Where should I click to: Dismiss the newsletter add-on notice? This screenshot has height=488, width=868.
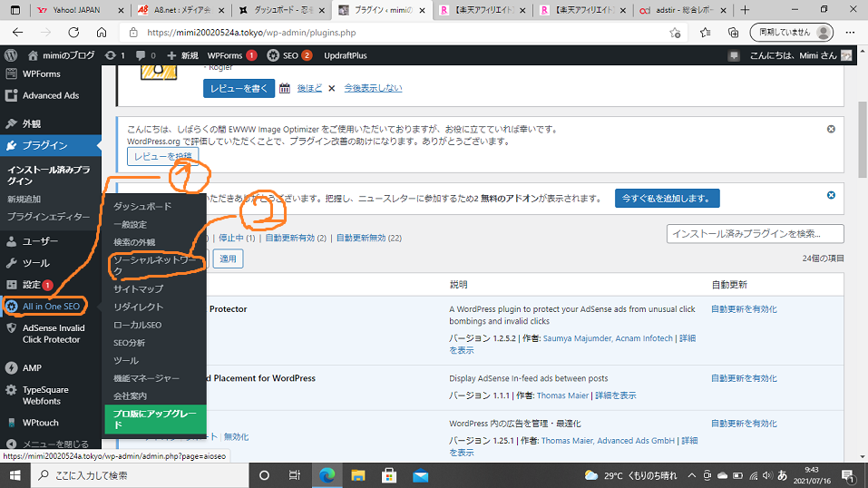pos(831,195)
